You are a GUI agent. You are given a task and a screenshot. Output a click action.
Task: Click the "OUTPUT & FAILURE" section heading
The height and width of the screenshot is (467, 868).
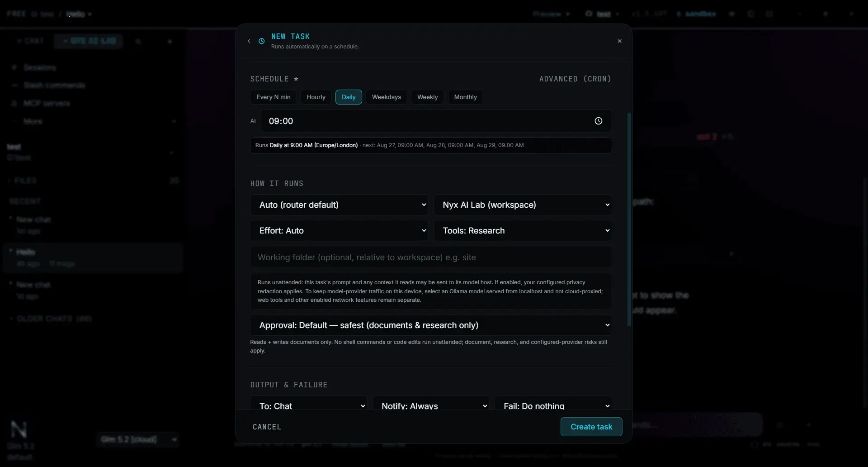click(x=289, y=385)
